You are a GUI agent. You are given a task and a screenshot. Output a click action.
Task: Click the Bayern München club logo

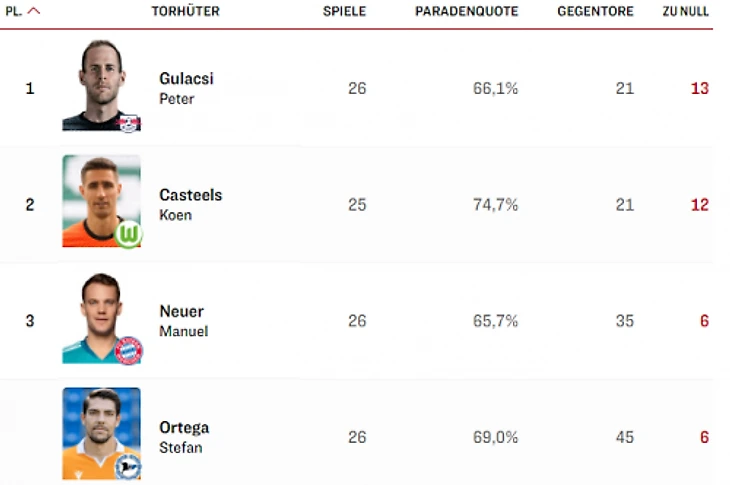pos(128,351)
